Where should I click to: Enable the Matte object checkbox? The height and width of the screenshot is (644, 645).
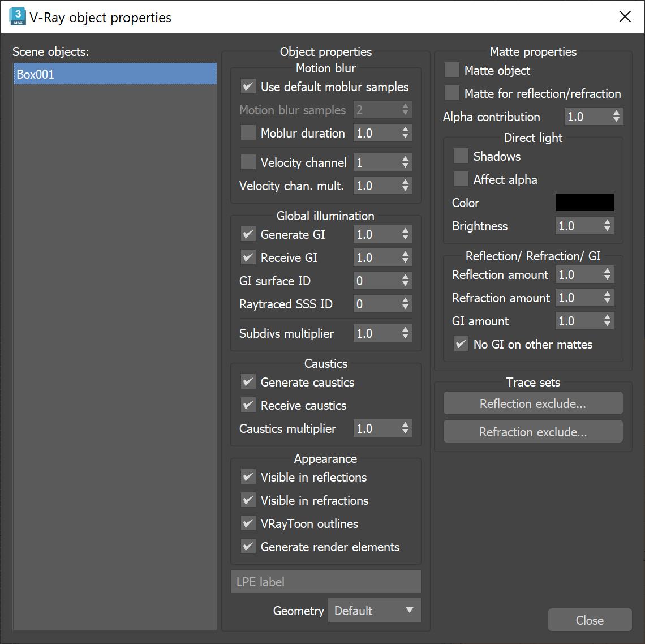(451, 70)
